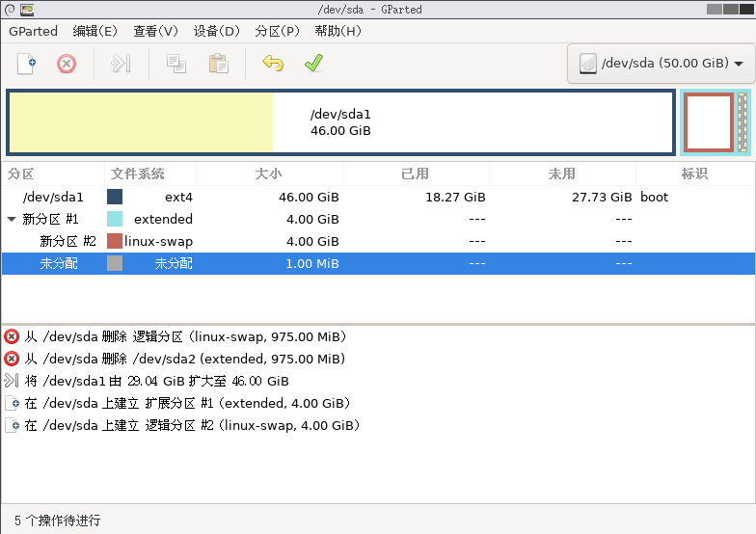The width and height of the screenshot is (756, 534).
Task: Select the /dev/sda1 partition row
Action: click(x=378, y=197)
